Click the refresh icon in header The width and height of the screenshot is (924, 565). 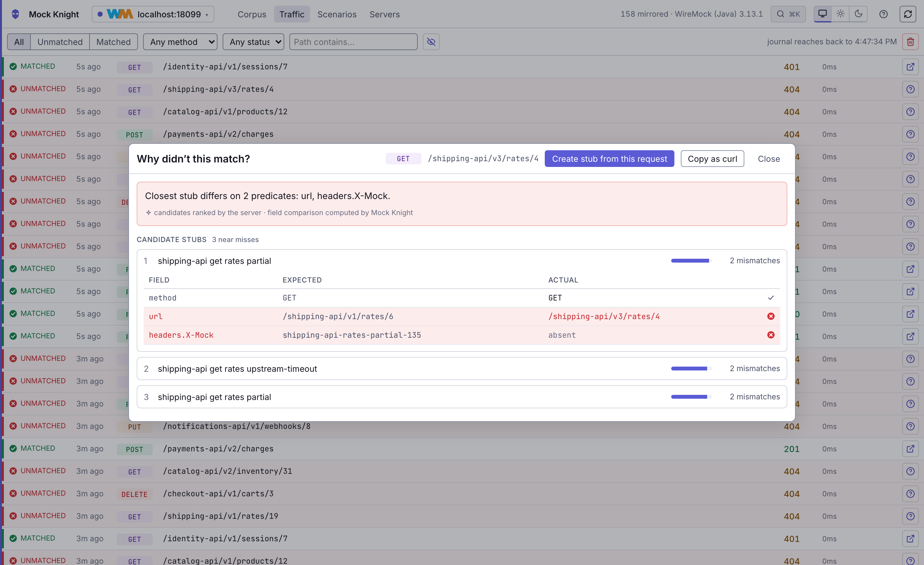[x=908, y=14]
